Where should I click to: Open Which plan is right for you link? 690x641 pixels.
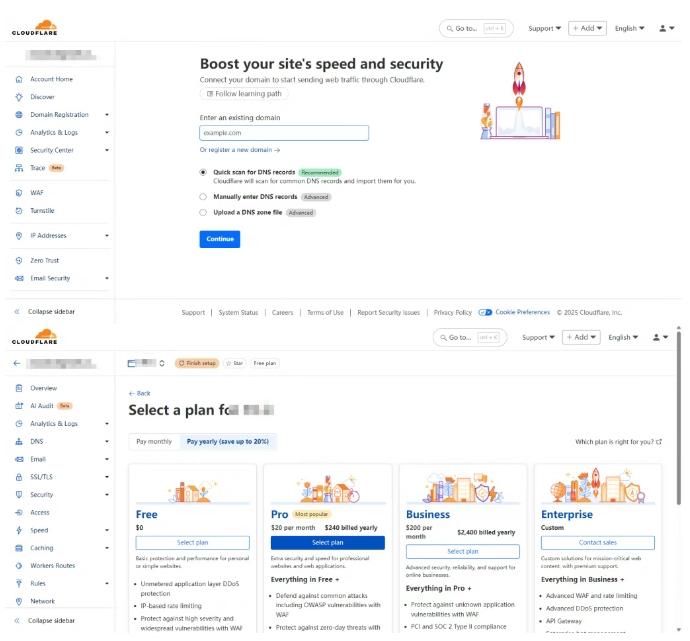tap(618, 442)
